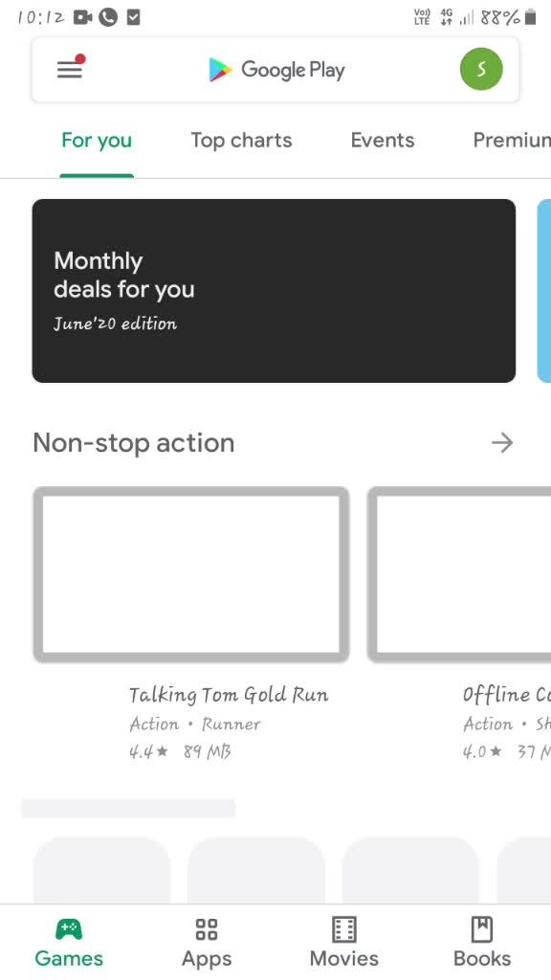Switch to the Top charts tab
This screenshot has height=980, width=551.
click(x=241, y=140)
